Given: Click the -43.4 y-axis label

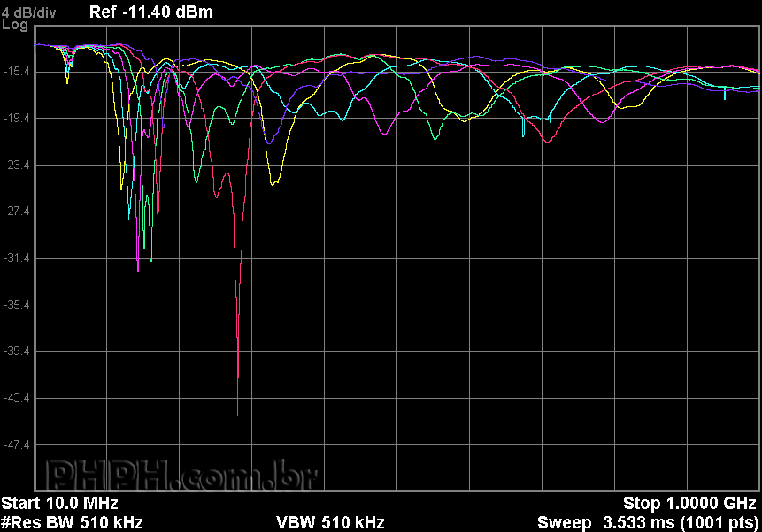Looking at the screenshot, I should coord(19,398).
